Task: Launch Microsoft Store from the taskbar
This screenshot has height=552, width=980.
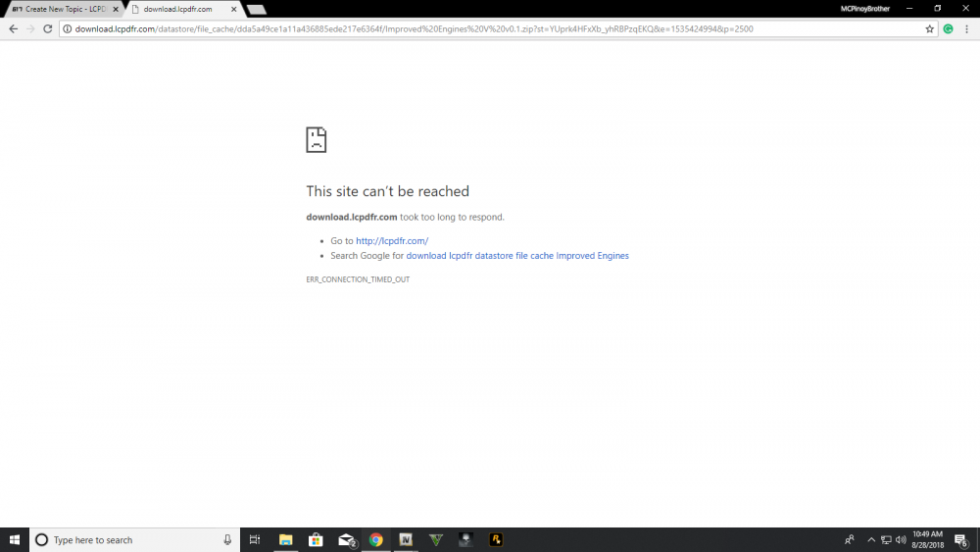Action: (x=316, y=539)
